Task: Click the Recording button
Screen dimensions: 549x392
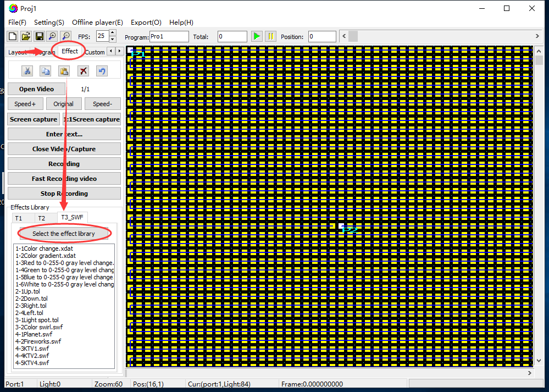Action: point(64,164)
